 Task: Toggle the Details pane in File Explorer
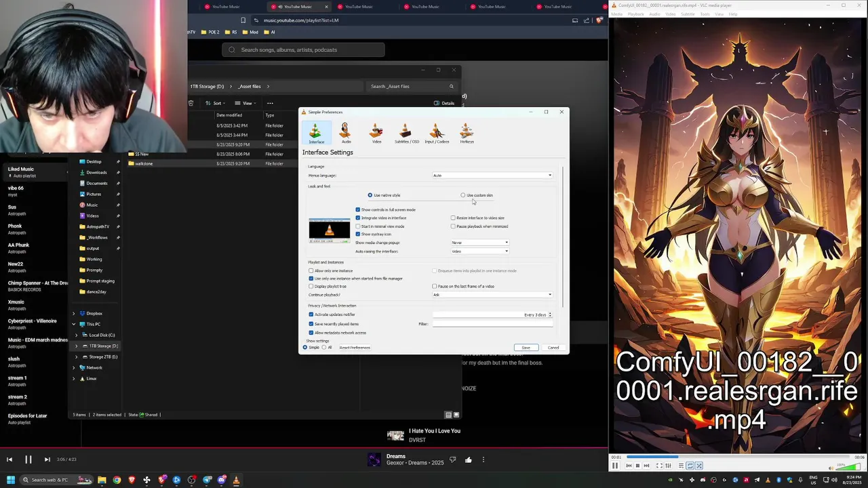pos(444,103)
